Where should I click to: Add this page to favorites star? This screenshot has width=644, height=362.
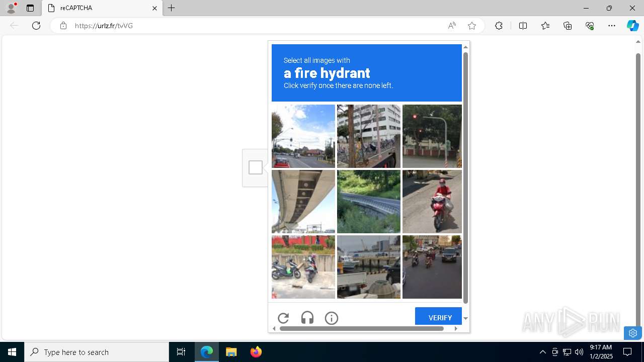click(472, 26)
